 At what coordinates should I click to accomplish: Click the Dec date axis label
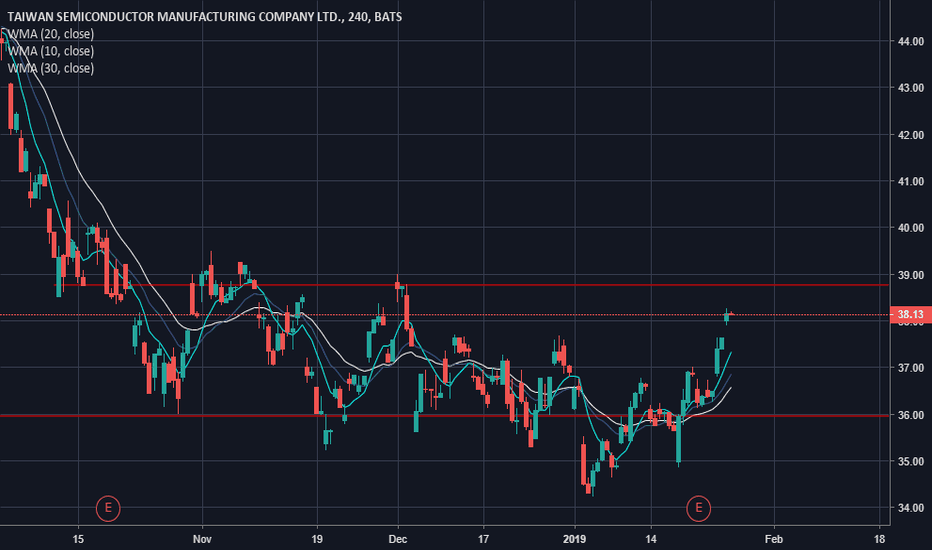[x=398, y=539]
